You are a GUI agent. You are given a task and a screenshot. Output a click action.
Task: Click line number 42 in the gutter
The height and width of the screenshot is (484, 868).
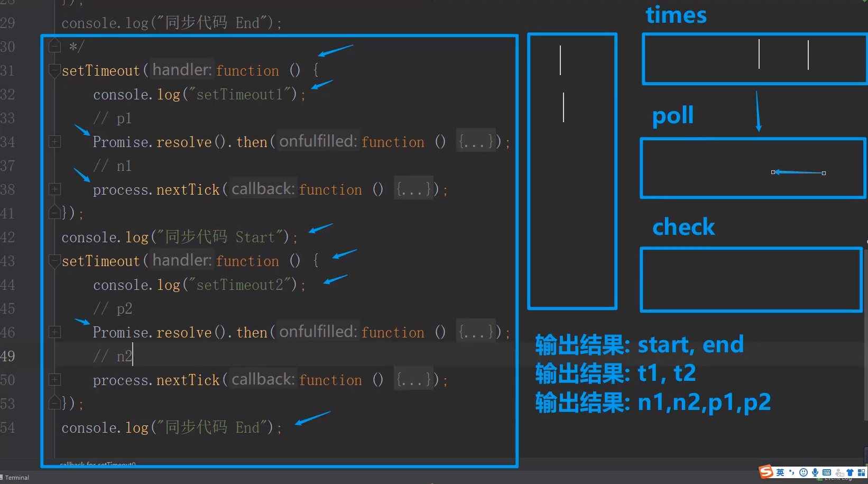click(8, 237)
